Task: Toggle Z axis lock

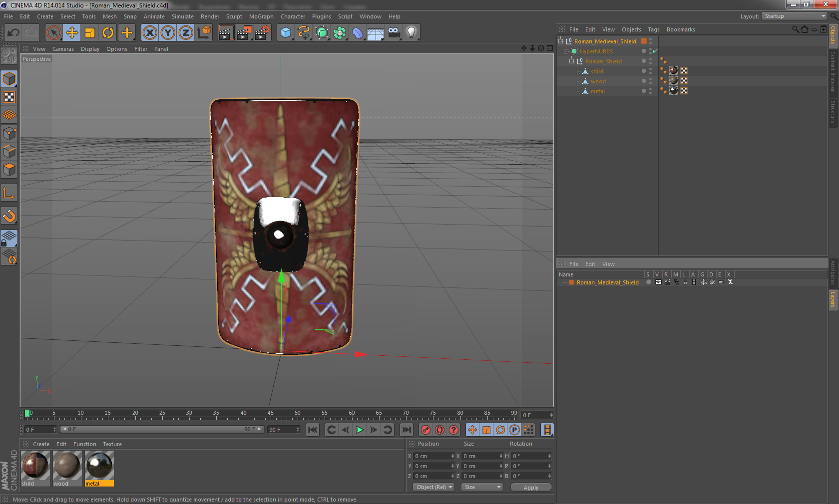Action: (186, 33)
